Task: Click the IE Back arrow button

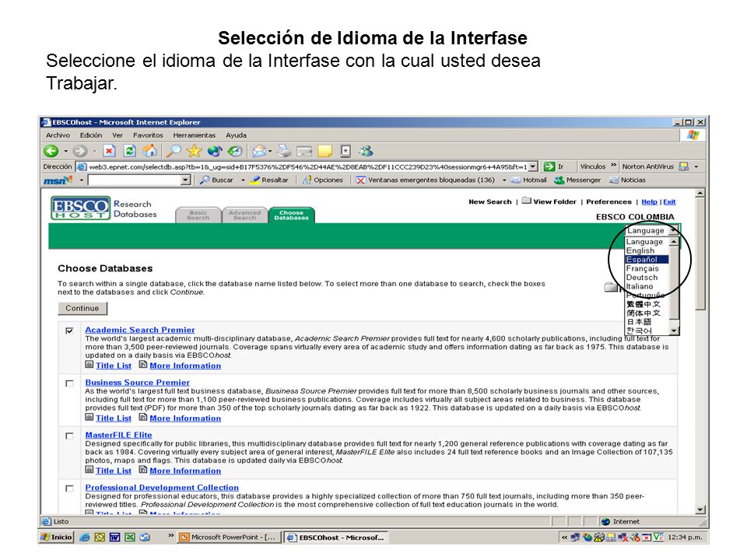Action: coord(51,152)
